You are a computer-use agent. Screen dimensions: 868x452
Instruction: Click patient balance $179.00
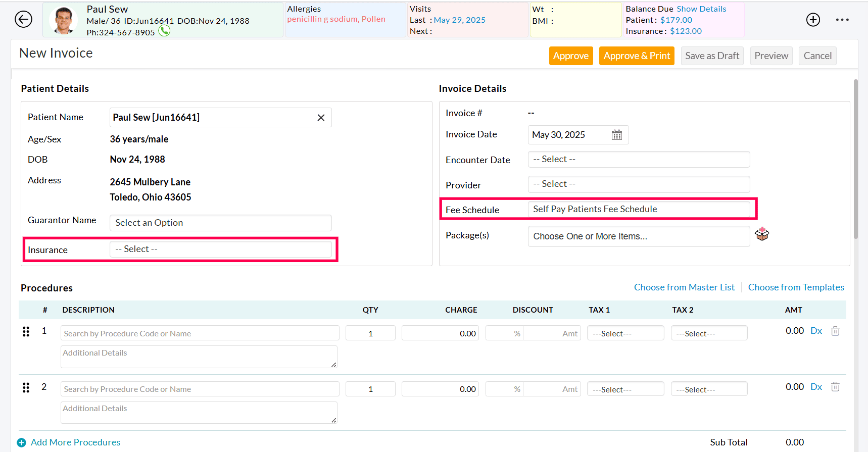(676, 20)
